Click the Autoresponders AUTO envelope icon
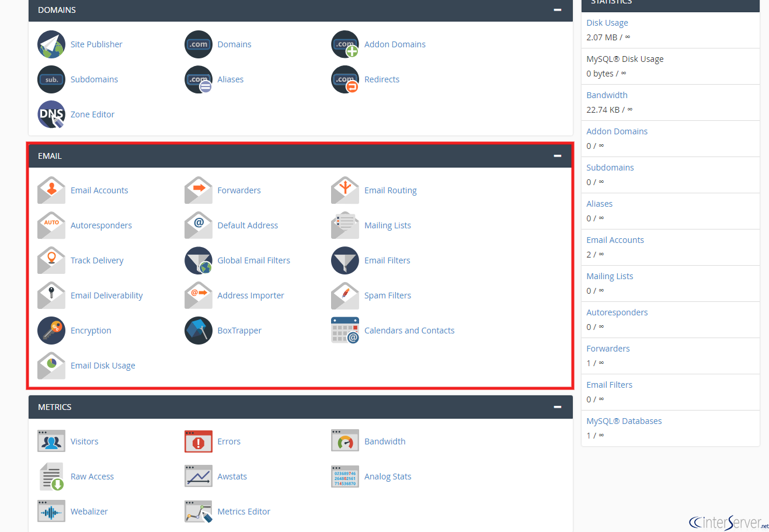Image resolution: width=769 pixels, height=532 pixels. (x=51, y=225)
